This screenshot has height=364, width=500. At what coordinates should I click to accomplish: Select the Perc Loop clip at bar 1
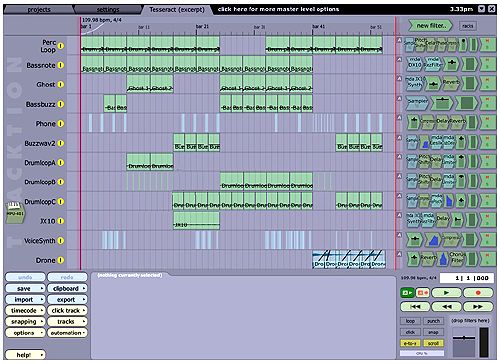click(92, 45)
